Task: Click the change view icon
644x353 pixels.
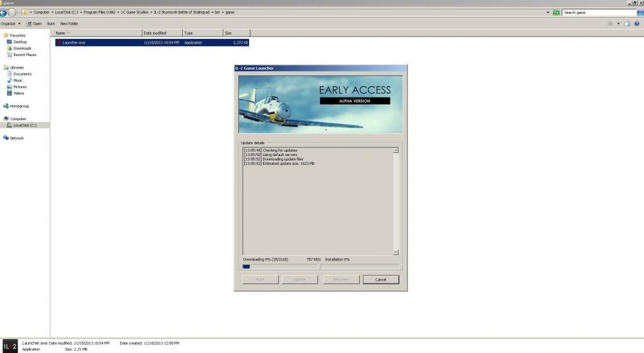Action: (x=610, y=24)
